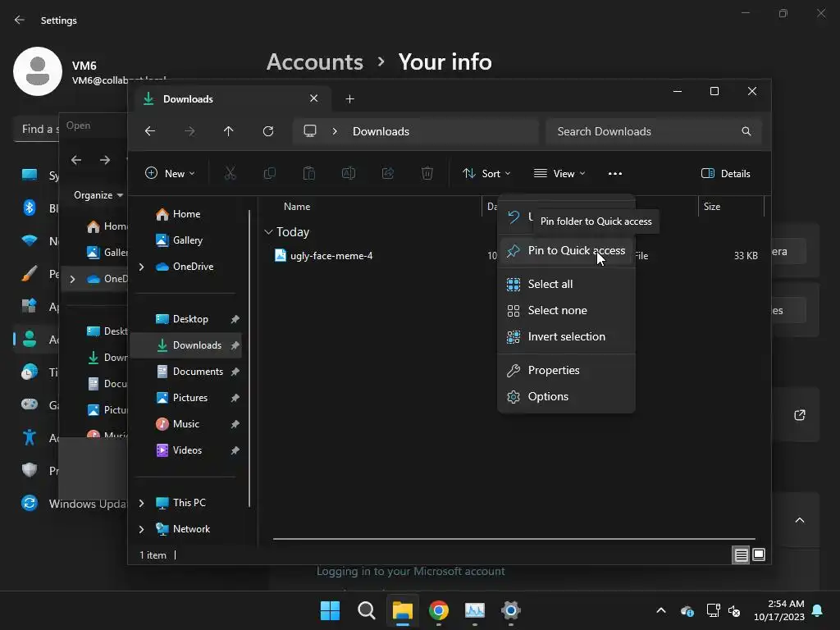Expand This PC tree node
840x630 pixels.
pyautogui.click(x=141, y=503)
